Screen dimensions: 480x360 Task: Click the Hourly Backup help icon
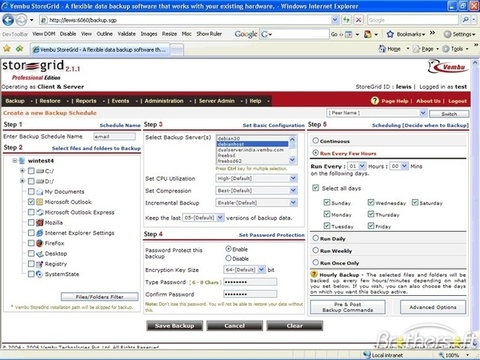click(x=314, y=274)
